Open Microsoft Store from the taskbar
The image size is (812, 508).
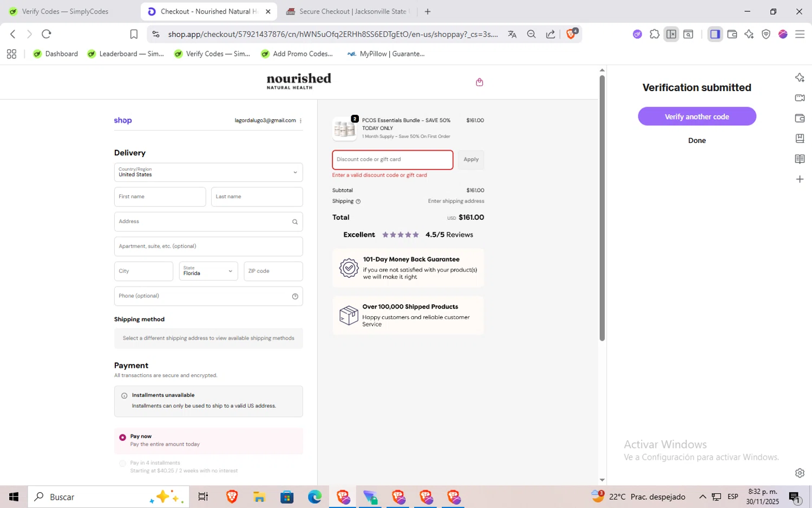tap(287, 497)
